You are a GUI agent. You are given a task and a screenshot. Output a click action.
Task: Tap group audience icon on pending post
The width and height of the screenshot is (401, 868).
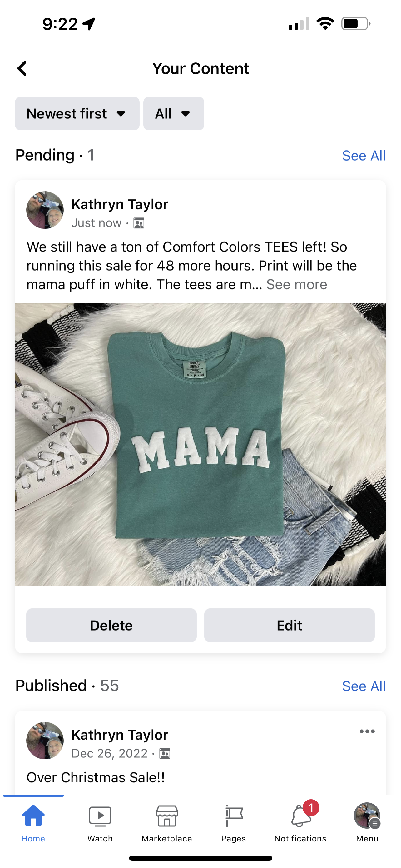(139, 223)
